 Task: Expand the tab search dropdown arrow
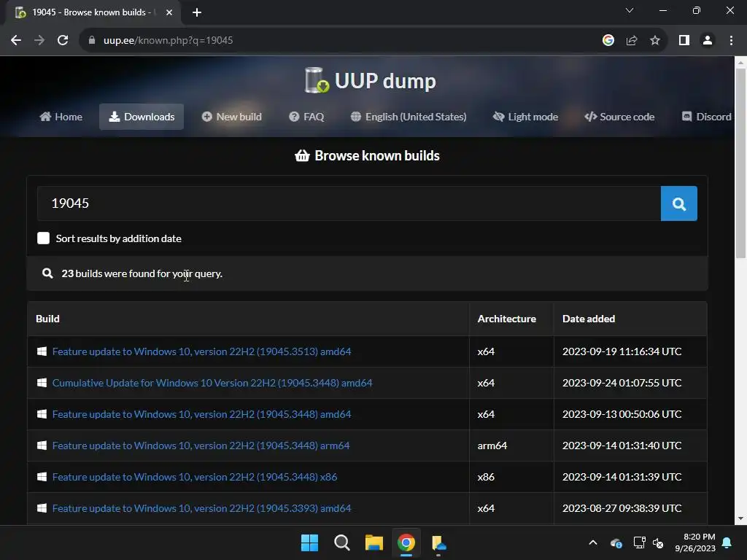pos(630,10)
